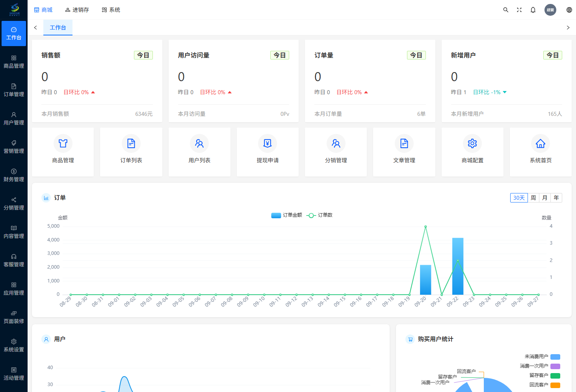
Task: Click 本月访问量 value 0Pv
Action: coord(285,114)
